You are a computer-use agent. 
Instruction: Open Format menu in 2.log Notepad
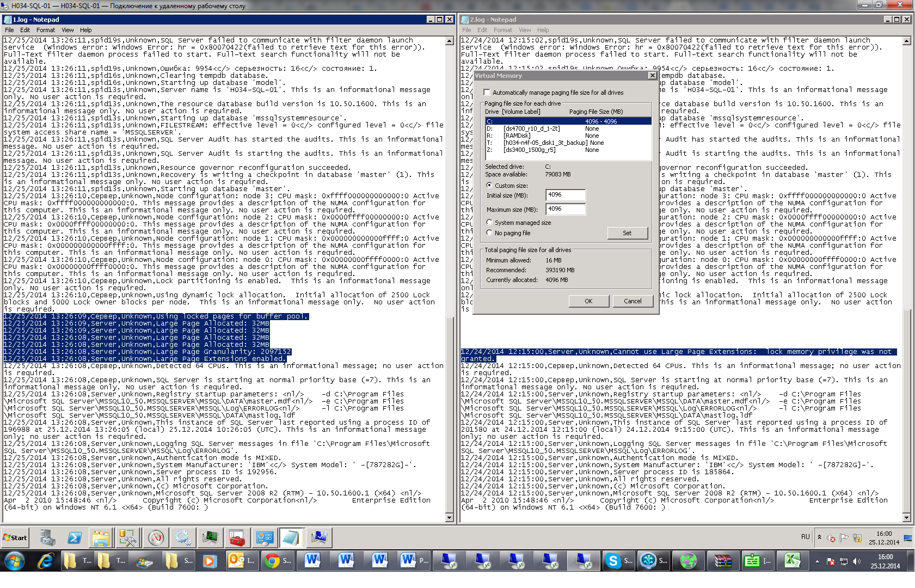(503, 30)
